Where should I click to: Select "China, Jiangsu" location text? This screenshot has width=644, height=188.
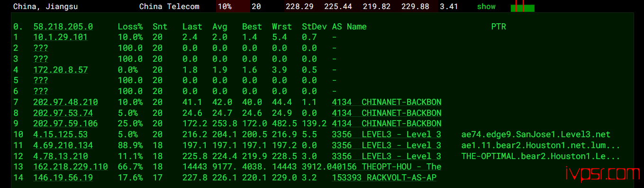click(45, 7)
